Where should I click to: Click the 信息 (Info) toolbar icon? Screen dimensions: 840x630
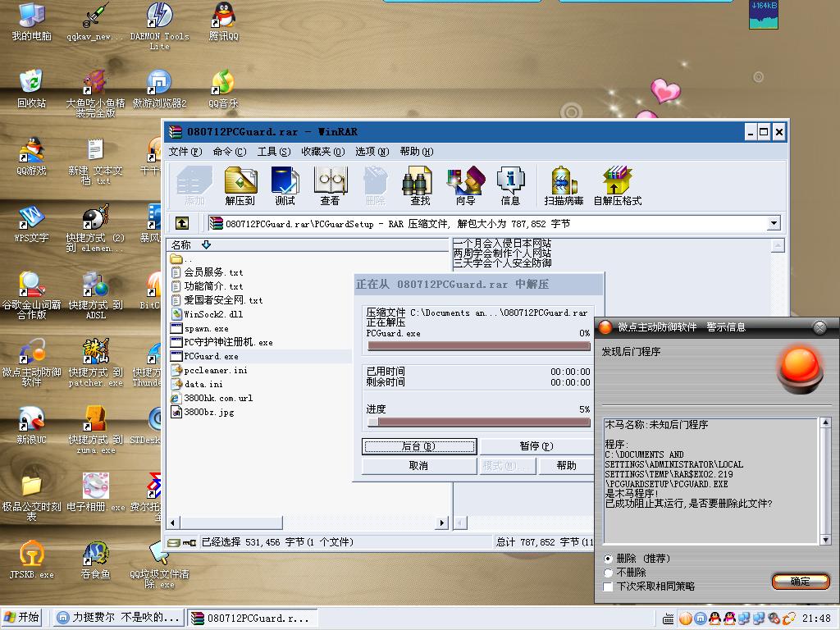(509, 186)
